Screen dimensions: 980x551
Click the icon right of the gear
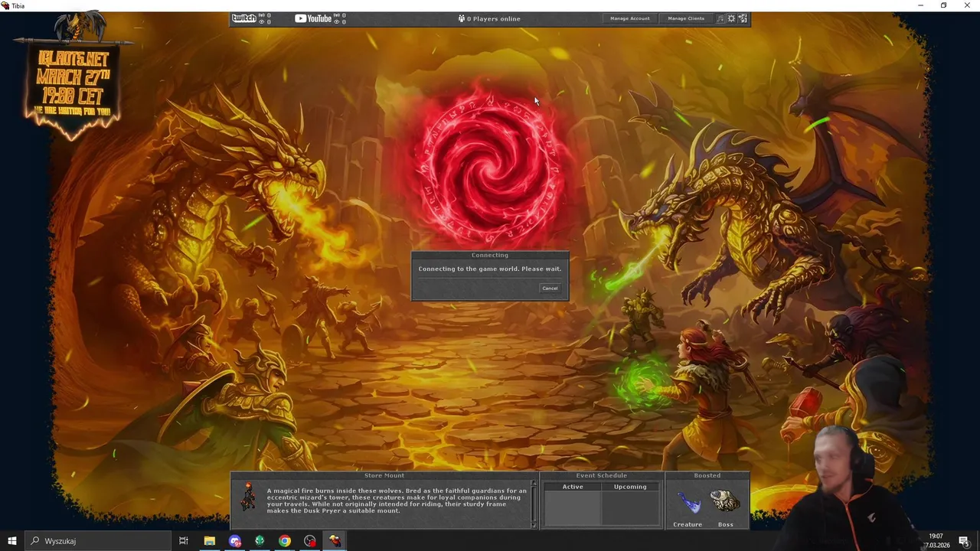tap(743, 18)
